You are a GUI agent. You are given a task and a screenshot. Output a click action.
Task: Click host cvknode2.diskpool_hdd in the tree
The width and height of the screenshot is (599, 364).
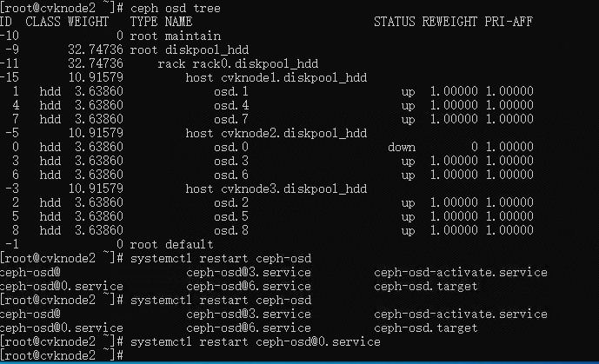(276, 134)
